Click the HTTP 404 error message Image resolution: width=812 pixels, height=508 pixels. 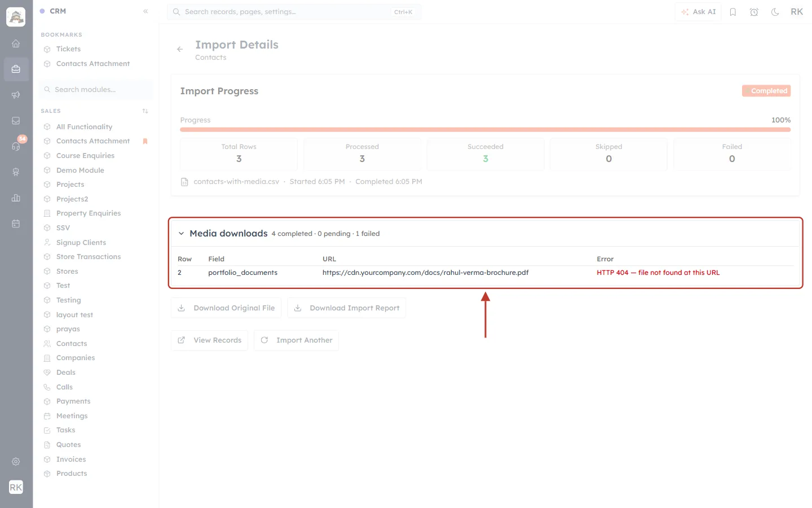[x=658, y=273]
